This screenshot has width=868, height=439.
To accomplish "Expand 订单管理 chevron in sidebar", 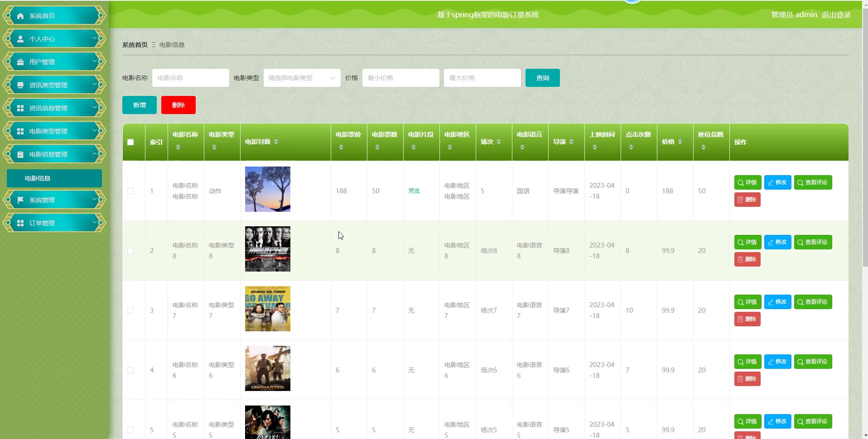I will point(95,223).
